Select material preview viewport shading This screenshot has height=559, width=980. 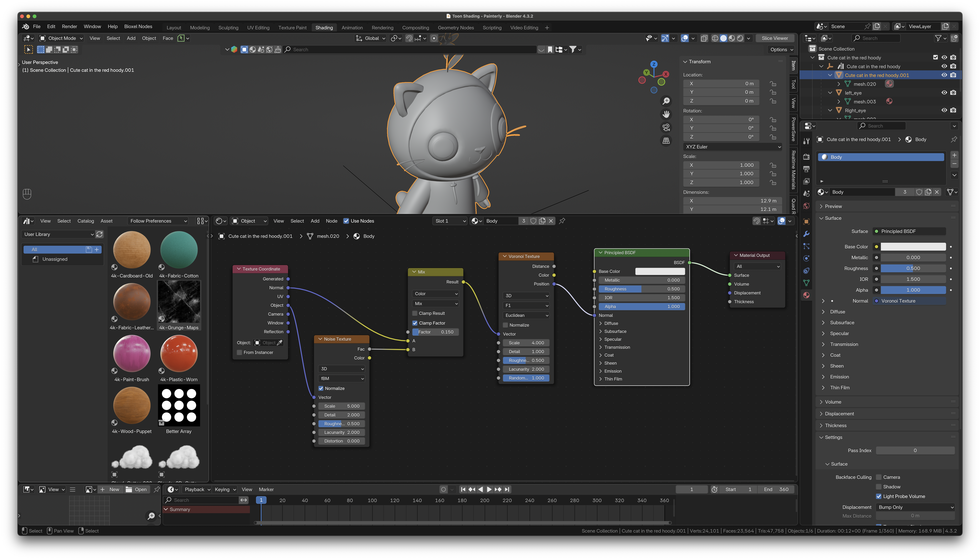(x=732, y=38)
